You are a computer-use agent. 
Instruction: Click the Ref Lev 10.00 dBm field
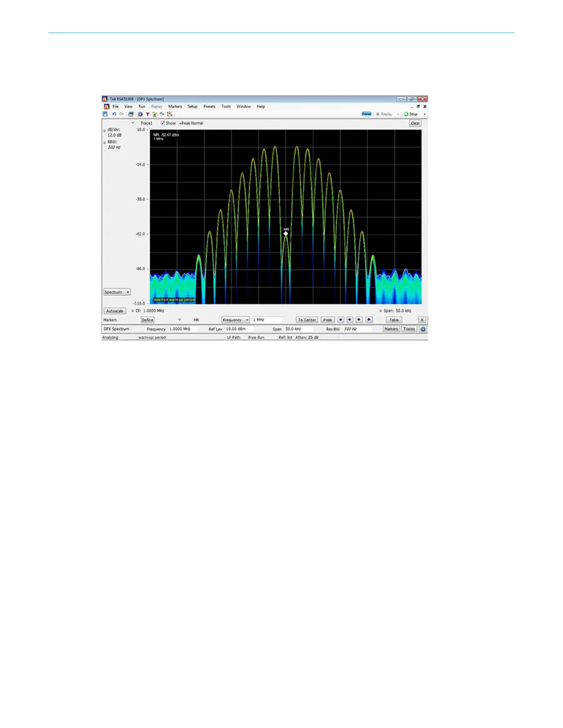(x=239, y=329)
